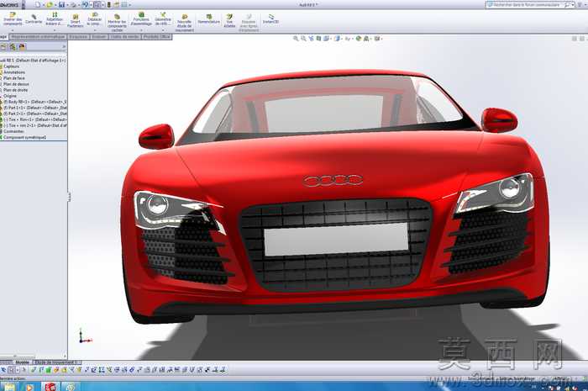Select Tire + Rim<1> component in tree
Viewport: 588px width, 391px height.
pyautogui.click(x=35, y=119)
